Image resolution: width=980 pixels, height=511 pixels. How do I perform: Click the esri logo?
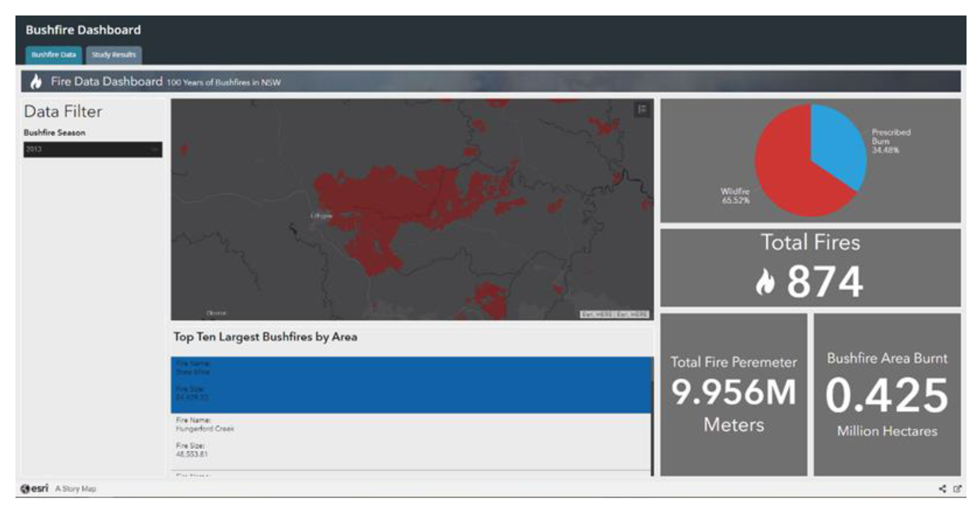coord(35,489)
